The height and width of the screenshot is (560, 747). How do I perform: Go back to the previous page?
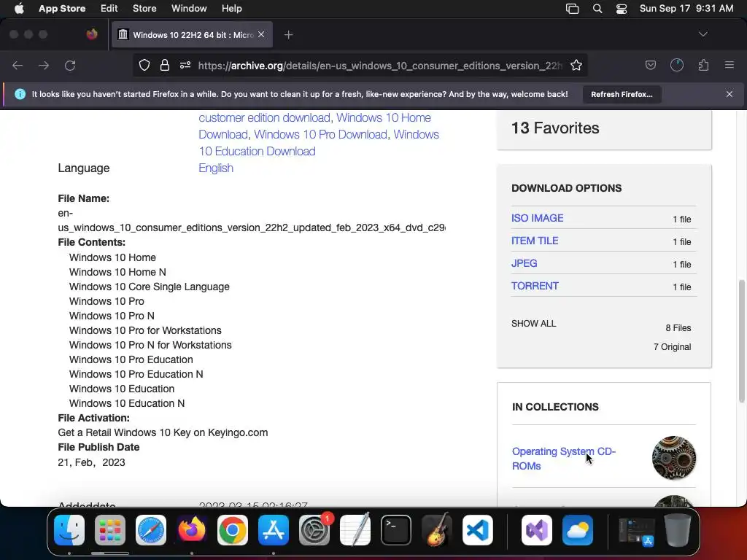(18, 65)
